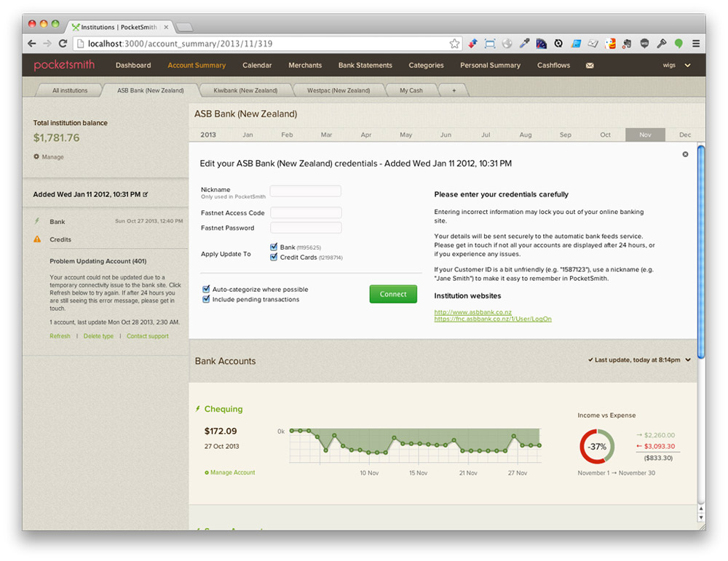
Task: Uncheck the Bank account checkbox
Action: [x=274, y=247]
